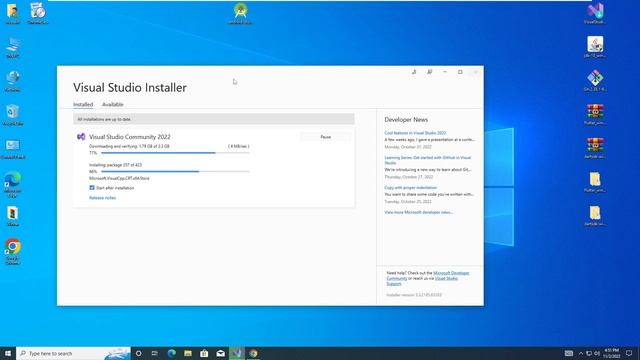Open the notification center icon
640x360 pixels.
pos(629,353)
